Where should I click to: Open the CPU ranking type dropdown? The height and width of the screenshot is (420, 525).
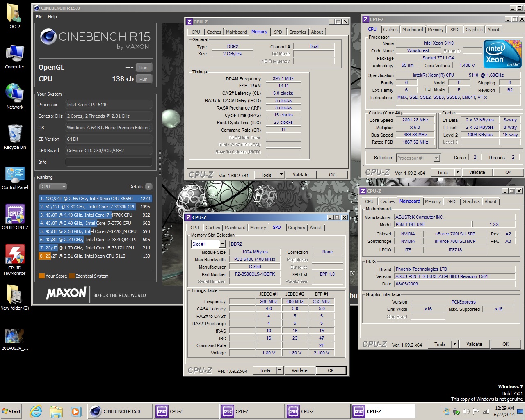(x=53, y=187)
